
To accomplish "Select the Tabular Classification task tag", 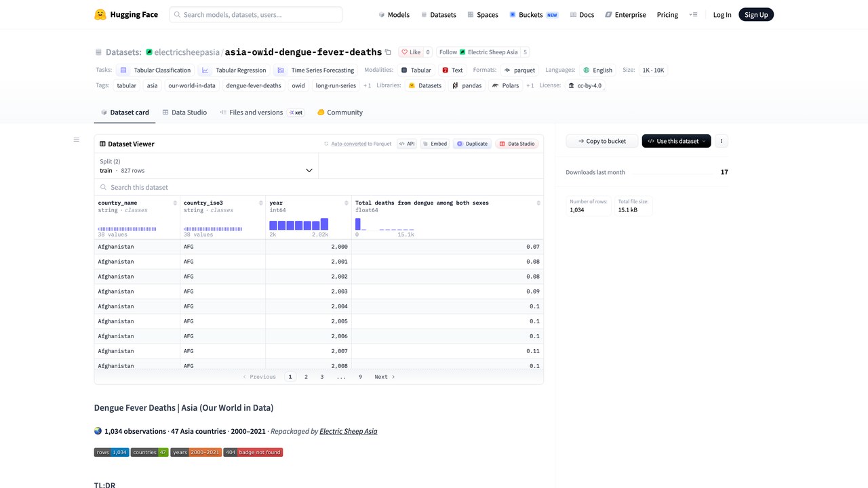I will click(155, 70).
